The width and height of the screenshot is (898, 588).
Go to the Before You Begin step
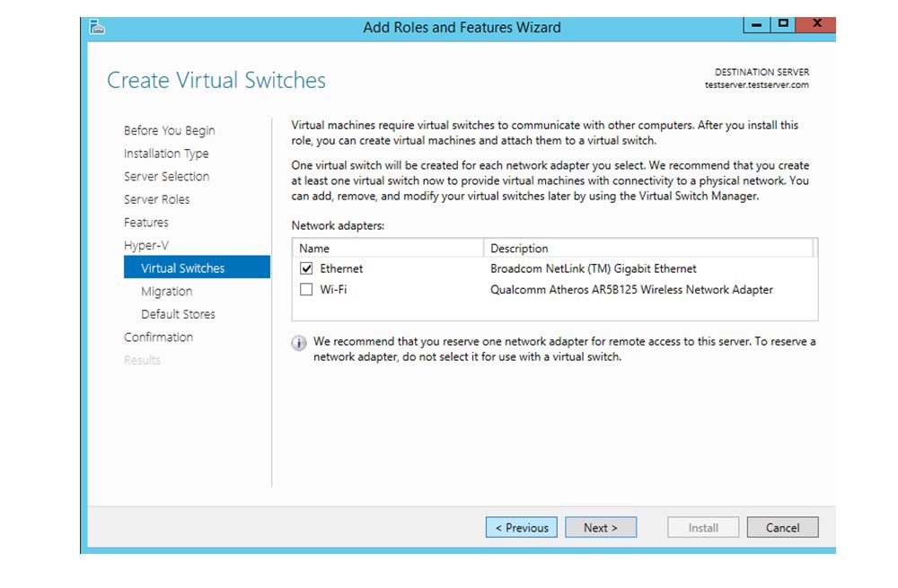pyautogui.click(x=170, y=130)
